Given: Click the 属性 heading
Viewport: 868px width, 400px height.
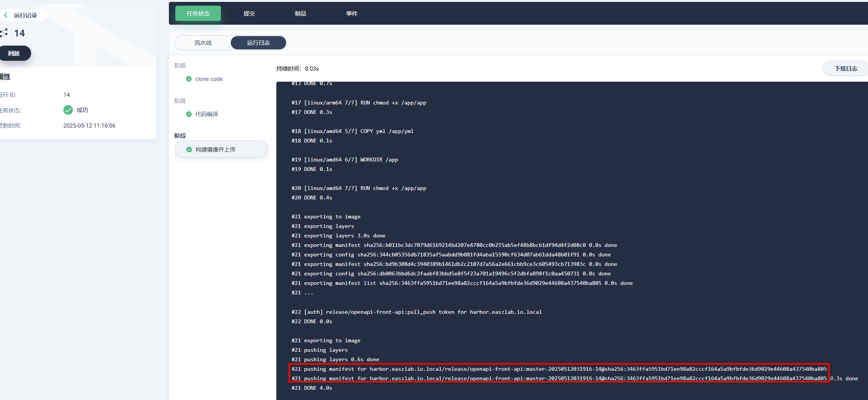Looking at the screenshot, I should pyautogui.click(x=5, y=77).
